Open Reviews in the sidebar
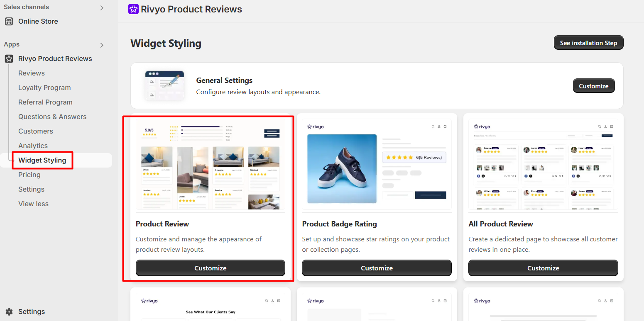The width and height of the screenshot is (644, 321). (32, 73)
